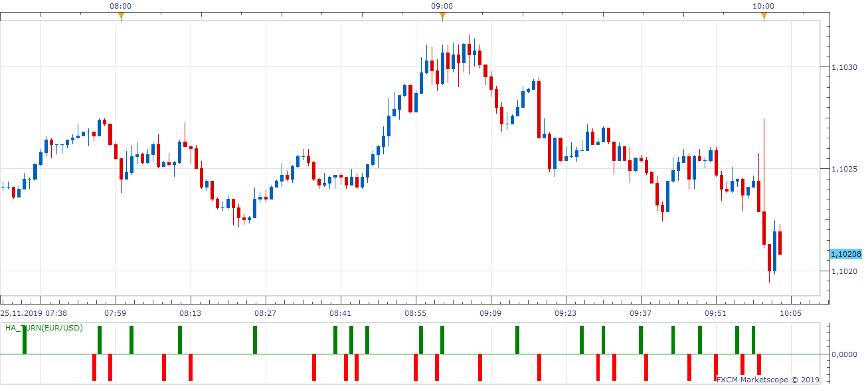The image size is (868, 385).
Task: Click the 09:51 time axis label
Action: tap(716, 313)
